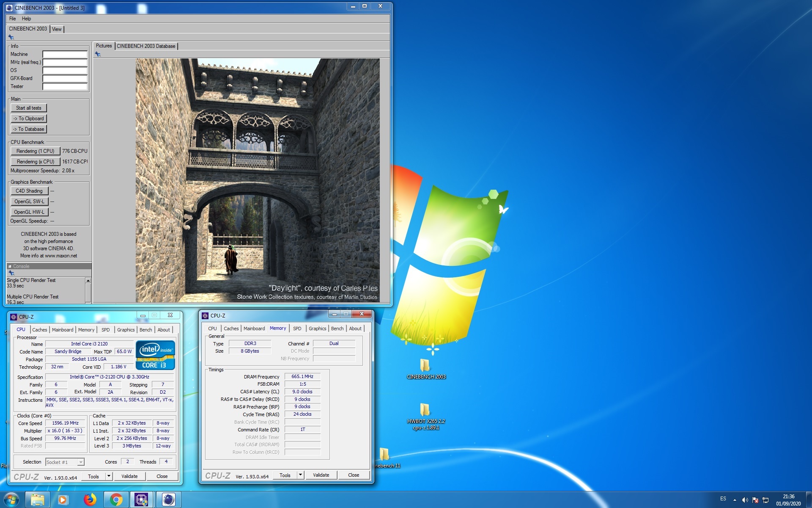Open Graphics tab in Memory CPU-Z window
This screenshot has height=508, width=812.
(318, 329)
